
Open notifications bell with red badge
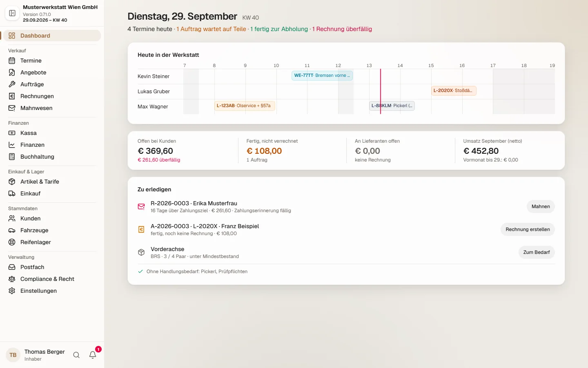click(x=93, y=355)
